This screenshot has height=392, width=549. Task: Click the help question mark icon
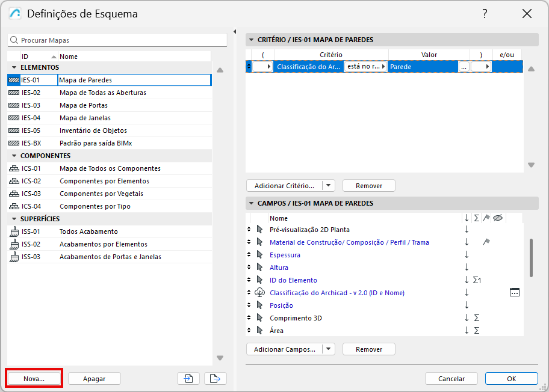[485, 14]
